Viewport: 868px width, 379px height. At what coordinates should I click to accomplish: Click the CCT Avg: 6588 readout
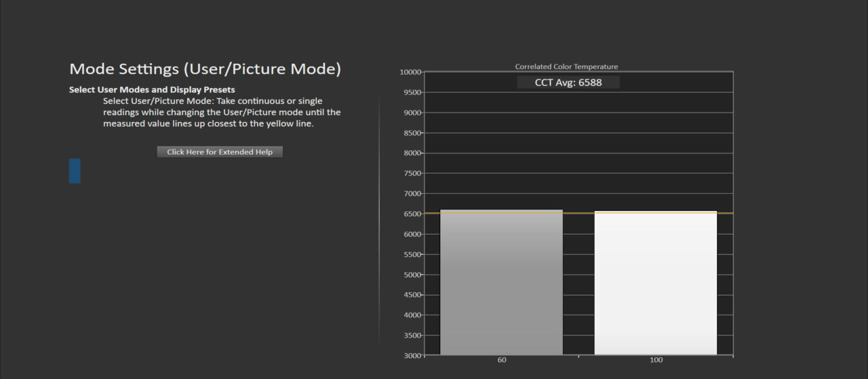(x=568, y=82)
